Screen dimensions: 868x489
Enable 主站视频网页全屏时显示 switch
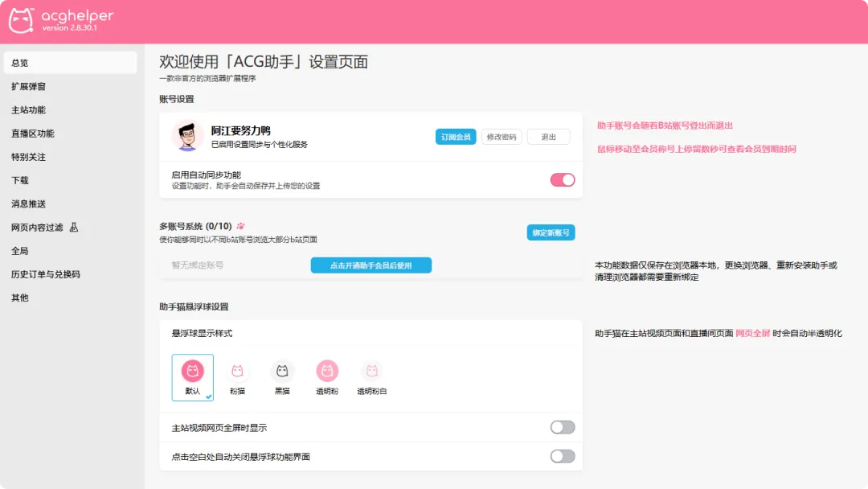click(x=563, y=427)
